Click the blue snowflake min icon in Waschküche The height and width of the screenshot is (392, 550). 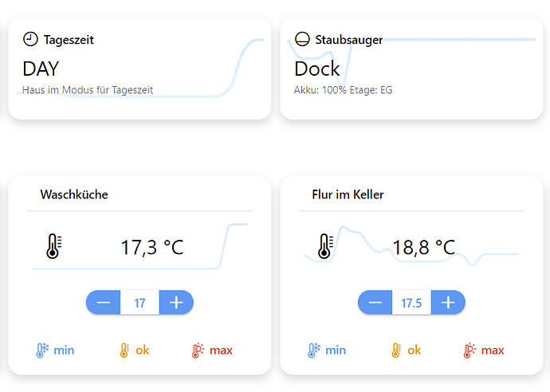(x=42, y=350)
